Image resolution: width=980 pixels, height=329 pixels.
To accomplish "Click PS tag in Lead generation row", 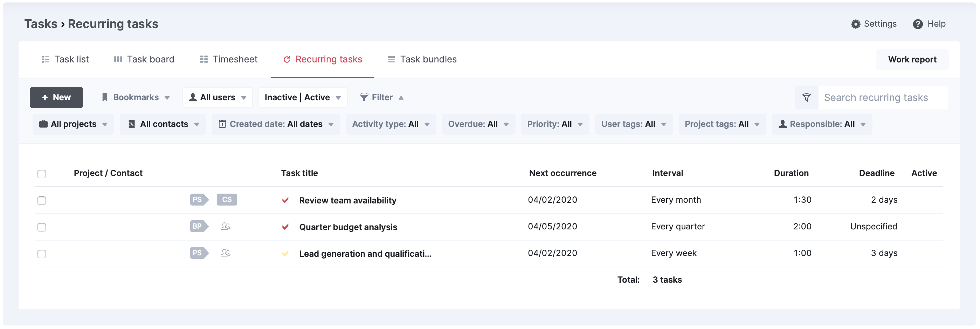I will tap(199, 253).
